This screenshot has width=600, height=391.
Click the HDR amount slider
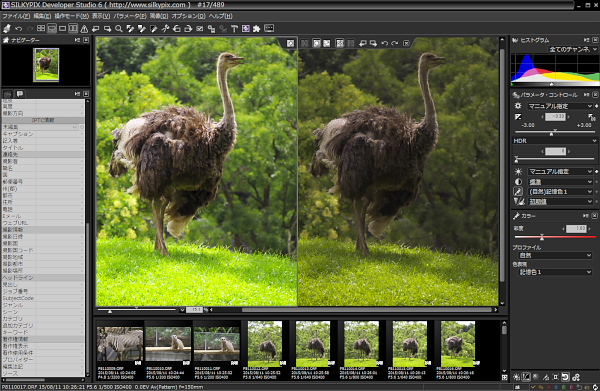coord(554,158)
